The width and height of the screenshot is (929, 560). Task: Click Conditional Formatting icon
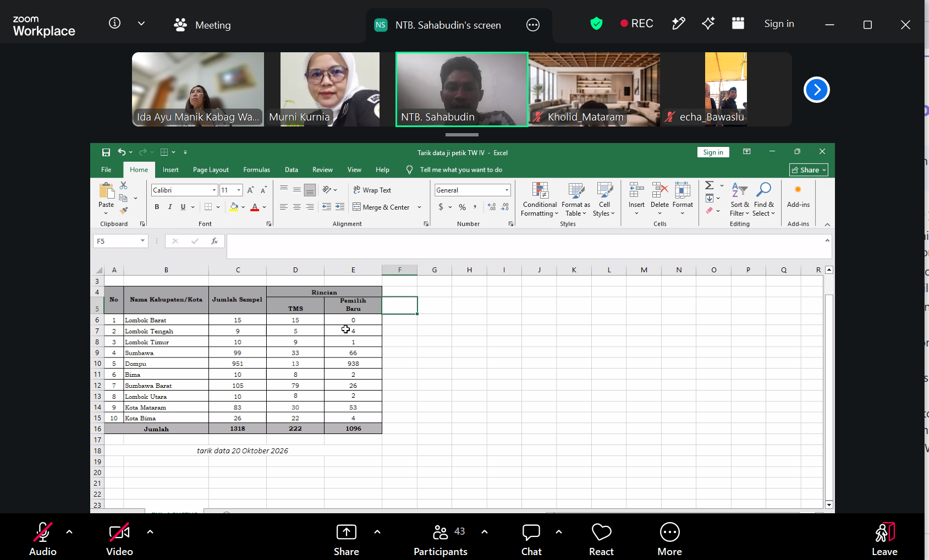(x=540, y=200)
